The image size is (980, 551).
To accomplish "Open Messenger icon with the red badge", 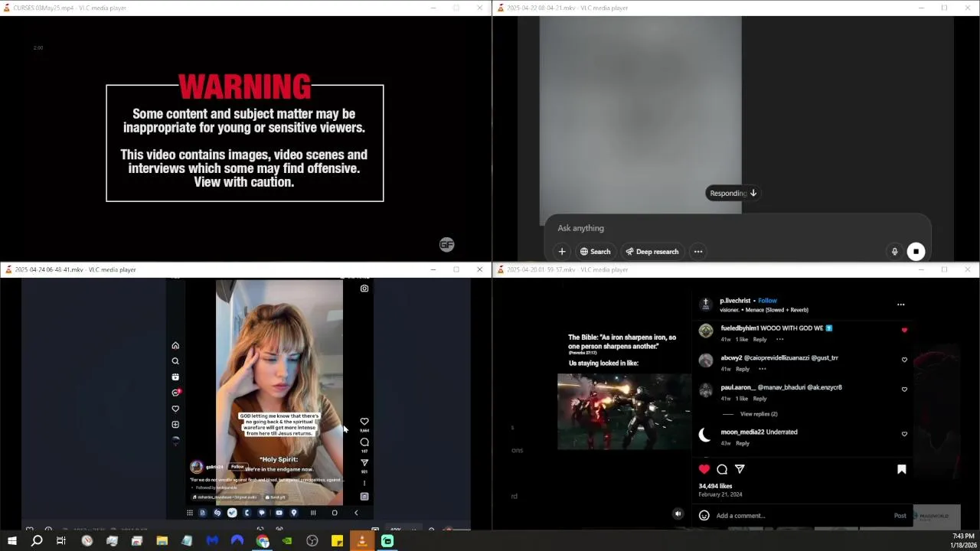I will (175, 393).
